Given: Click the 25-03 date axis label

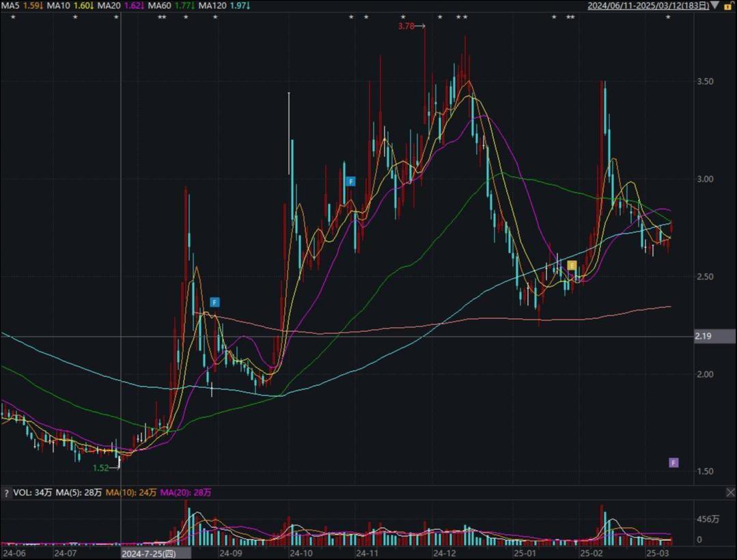Looking at the screenshot, I should [x=657, y=553].
